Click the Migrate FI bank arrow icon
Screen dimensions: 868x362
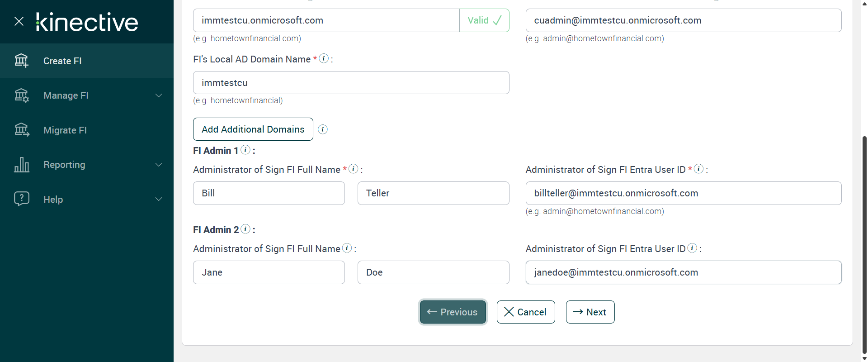coord(21,130)
